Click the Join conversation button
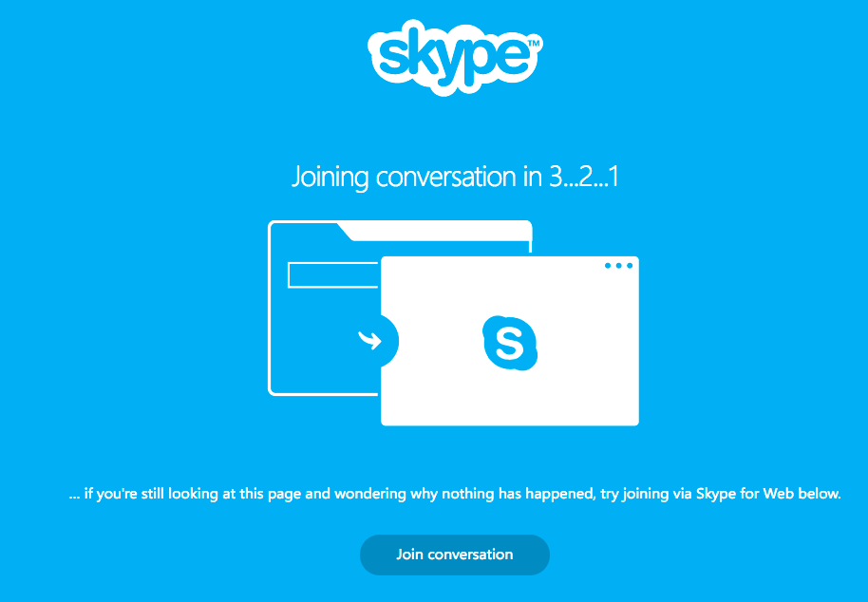Image resolution: width=868 pixels, height=602 pixels. pos(455,555)
